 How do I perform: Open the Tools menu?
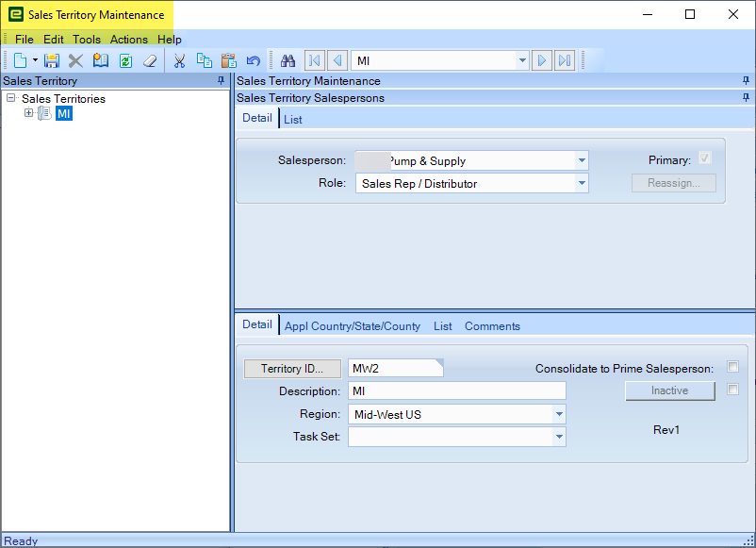87,39
